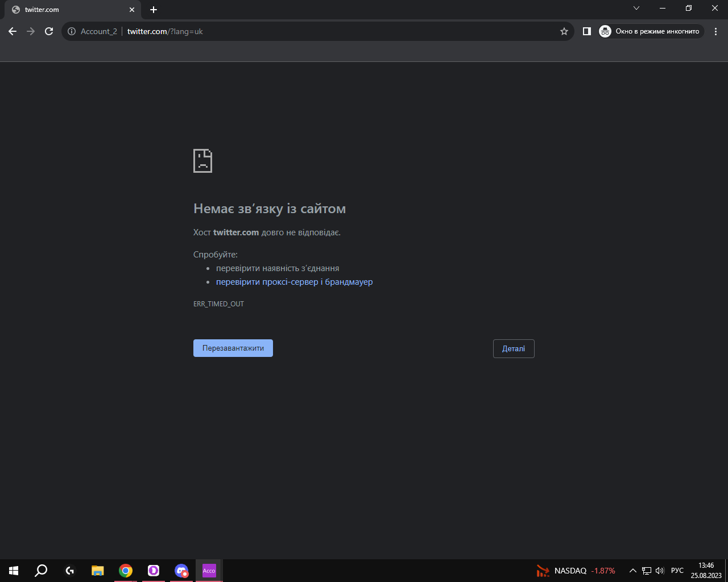Select the twitter.com tab
This screenshot has height=582, width=728.
pos(73,10)
